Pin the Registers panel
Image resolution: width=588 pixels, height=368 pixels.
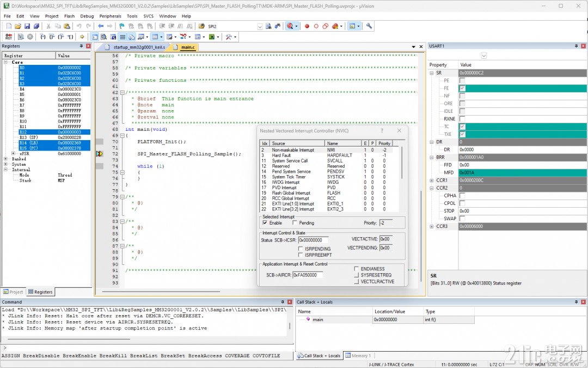tap(81, 46)
